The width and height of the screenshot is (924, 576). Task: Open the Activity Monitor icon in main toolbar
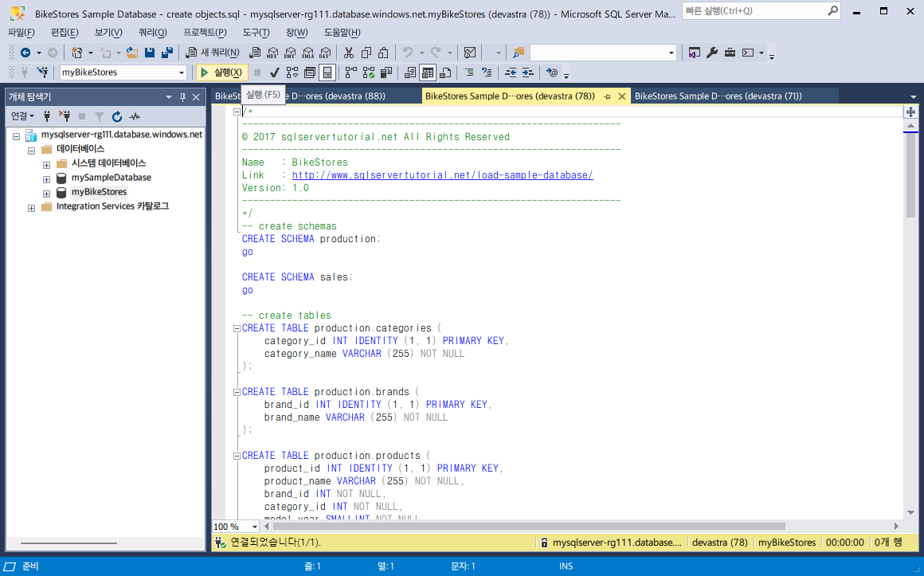(470, 53)
